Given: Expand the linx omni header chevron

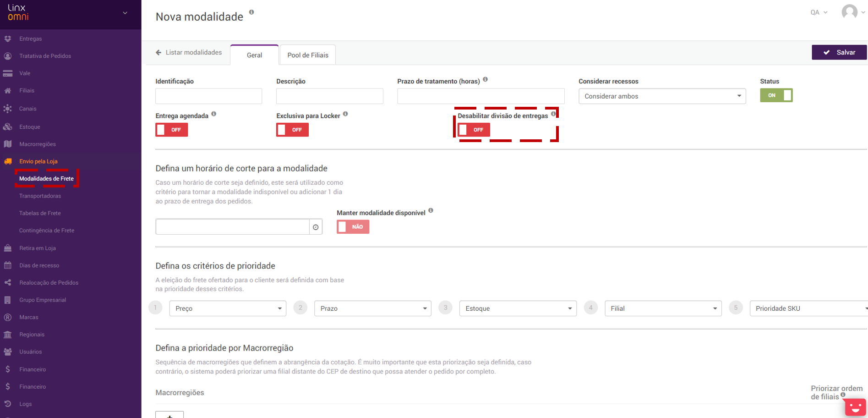Looking at the screenshot, I should [125, 13].
